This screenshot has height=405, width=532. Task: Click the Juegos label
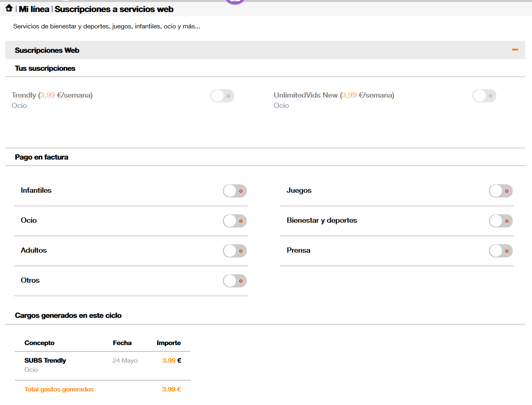coord(299,190)
